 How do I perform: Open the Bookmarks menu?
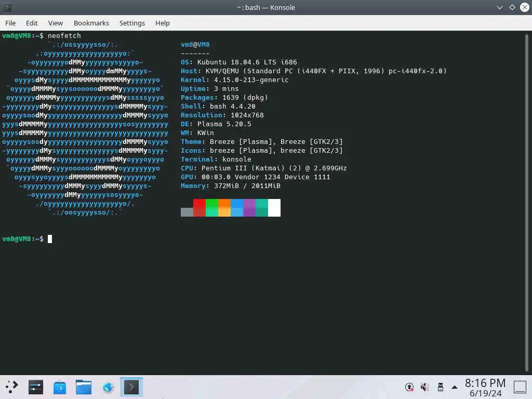click(x=91, y=23)
